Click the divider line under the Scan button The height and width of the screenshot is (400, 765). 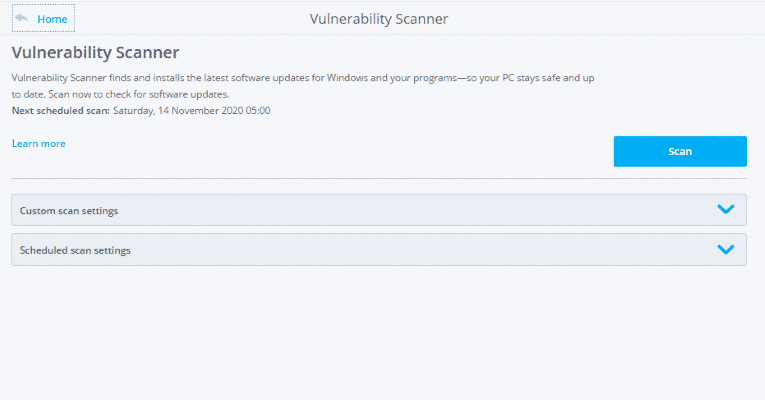pyautogui.click(x=379, y=179)
